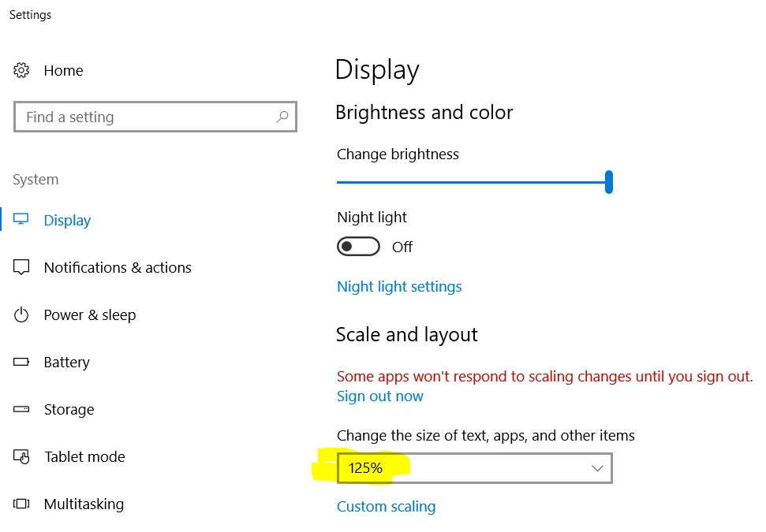Open Night light settings
Viewport: 766px width, 532px height.
[x=399, y=286]
